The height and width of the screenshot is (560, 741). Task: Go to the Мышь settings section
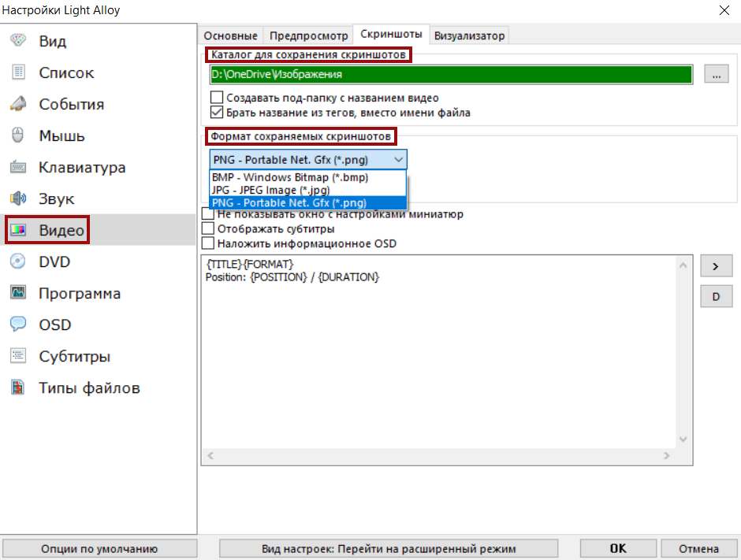(98, 136)
